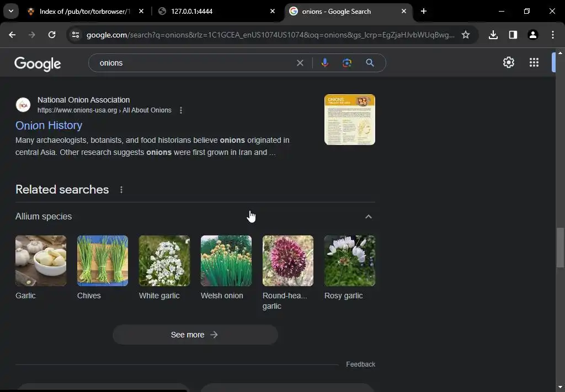
Task: Go to the Google logo homepage
Action: click(38, 64)
